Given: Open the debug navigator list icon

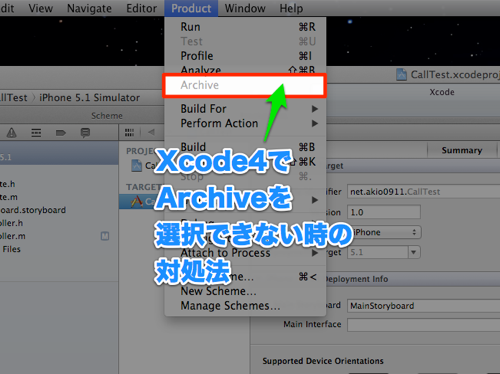Looking at the screenshot, I should [36, 133].
